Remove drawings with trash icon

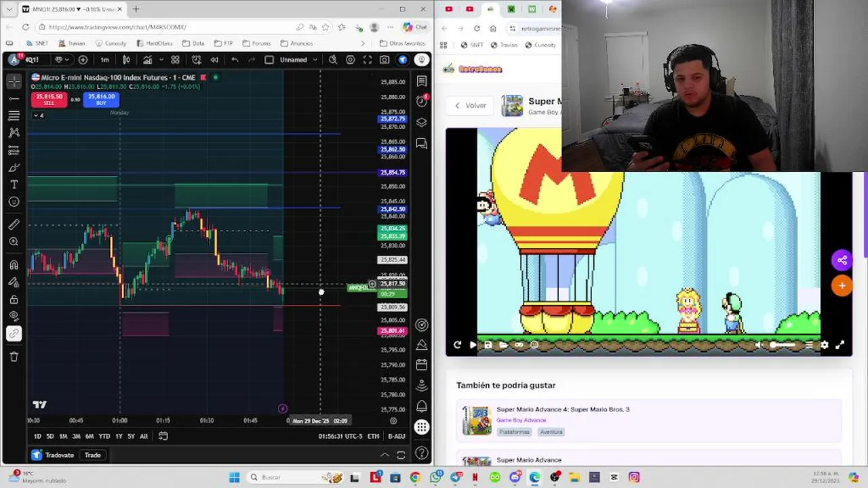point(14,357)
